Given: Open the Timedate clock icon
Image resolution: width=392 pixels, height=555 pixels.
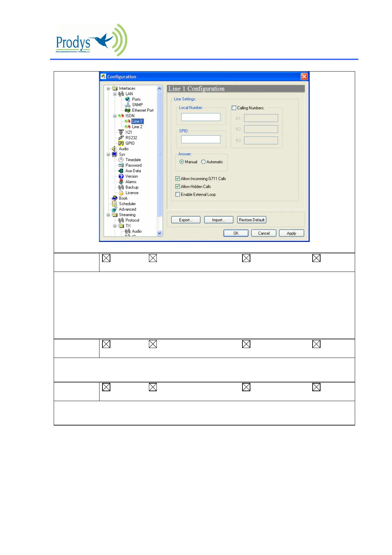Looking at the screenshot, I should coord(121,160).
